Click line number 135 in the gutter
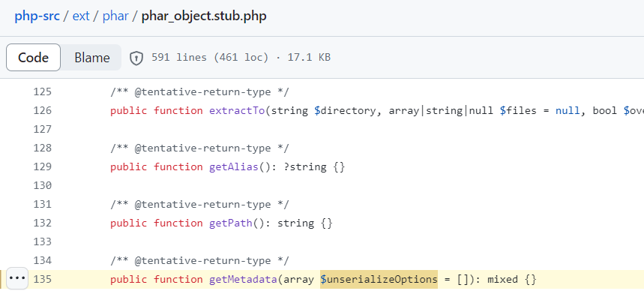 42,279
